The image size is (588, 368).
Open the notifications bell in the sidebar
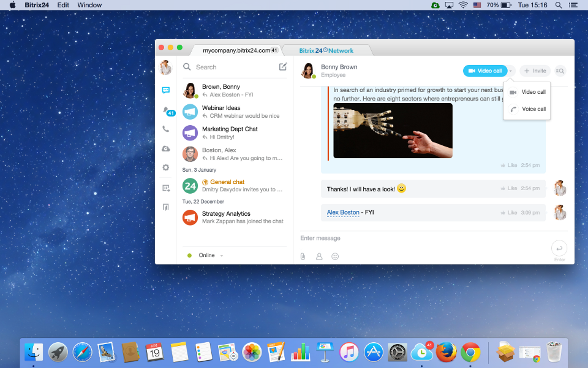(165, 110)
